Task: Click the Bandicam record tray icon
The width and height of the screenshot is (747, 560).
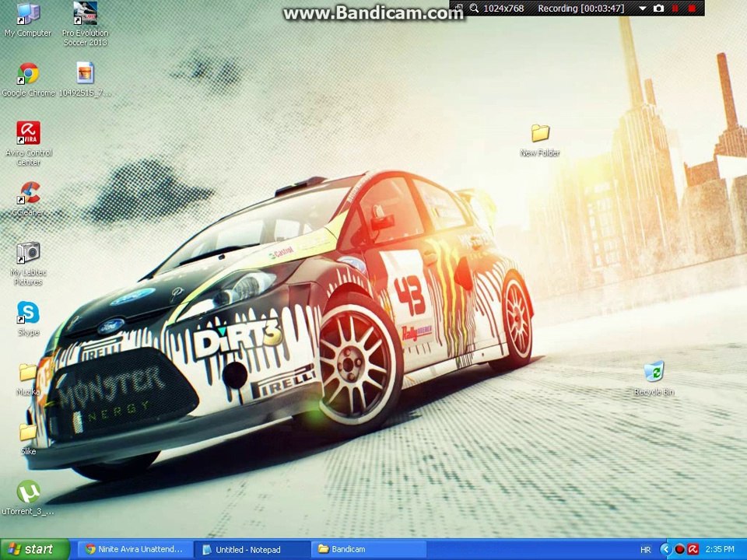Action: (679, 550)
